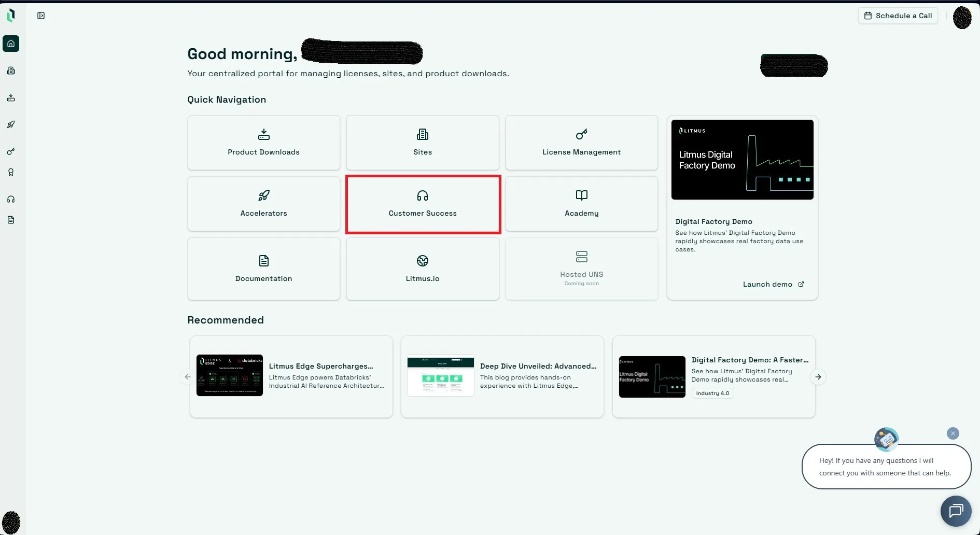980x535 pixels.
Task: Click the Industry 4.0 tag
Action: [x=712, y=393]
